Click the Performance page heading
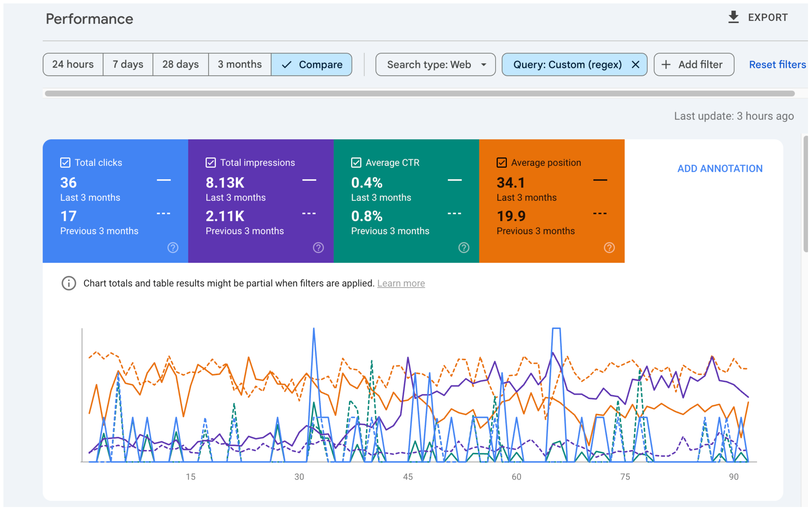 point(89,19)
